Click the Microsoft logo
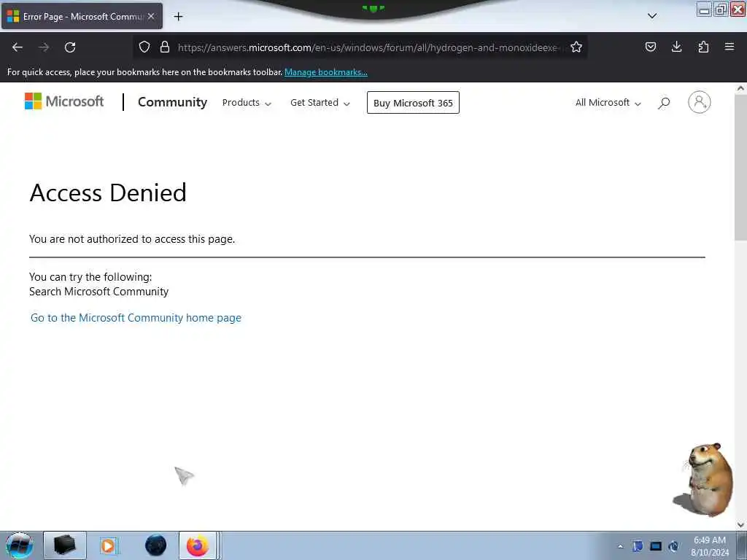The image size is (747, 560). (64, 101)
